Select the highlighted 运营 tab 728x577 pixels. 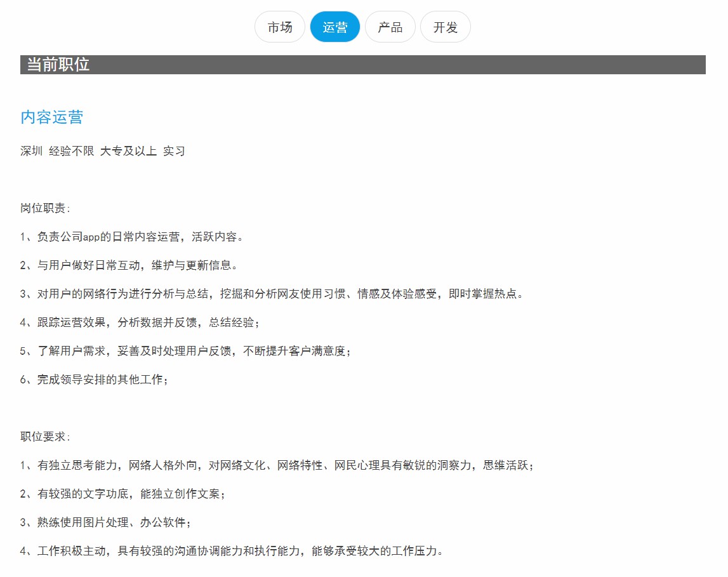pyautogui.click(x=335, y=27)
